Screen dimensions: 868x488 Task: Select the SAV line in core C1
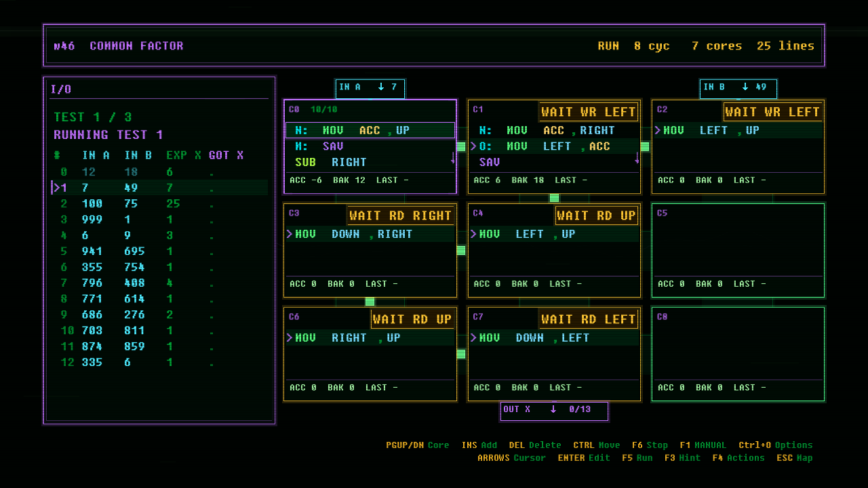[554, 162]
